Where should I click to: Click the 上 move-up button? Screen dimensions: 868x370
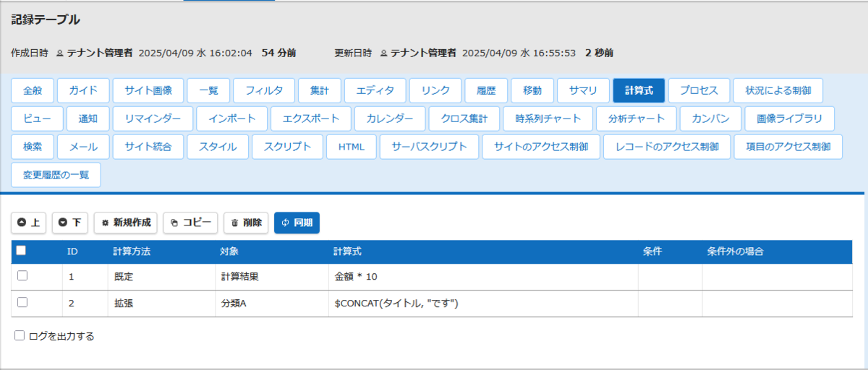(28, 223)
